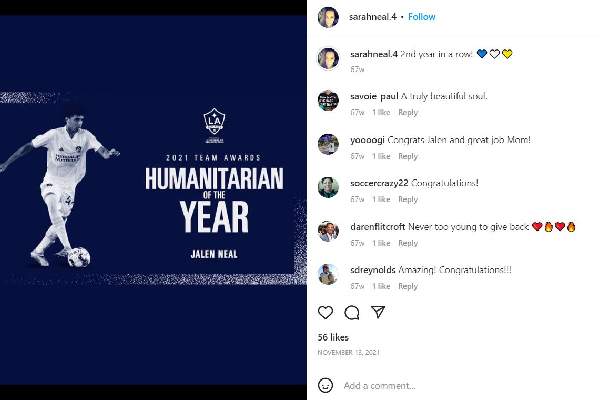The height and width of the screenshot is (400, 600).
Task: View likes on sdreynolds's comment
Action: [x=381, y=286]
